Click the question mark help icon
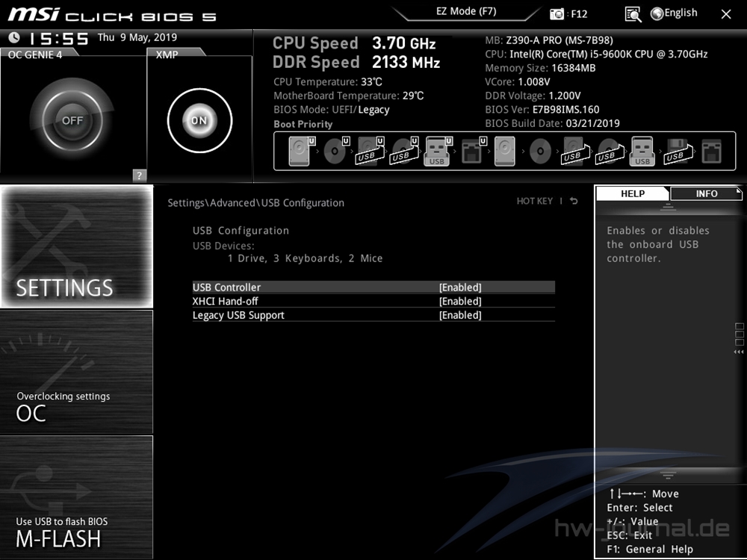The height and width of the screenshot is (560, 747). click(139, 175)
